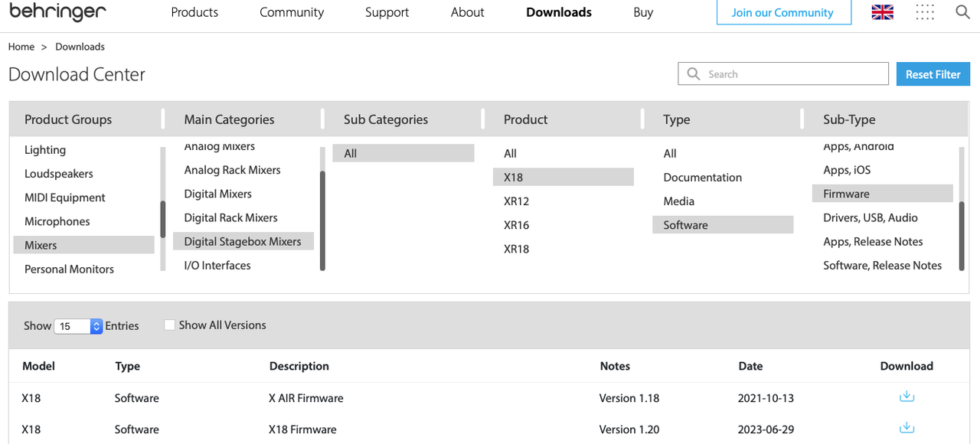Select XR18 in the Product list
Viewport: 980px width, 444px height.
tap(516, 249)
